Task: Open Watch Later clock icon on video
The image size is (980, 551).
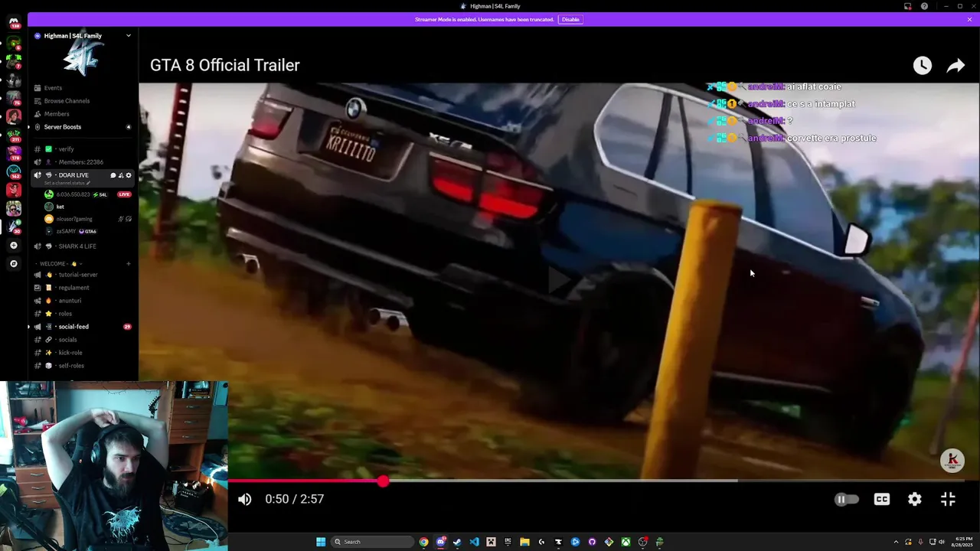Action: pyautogui.click(x=923, y=66)
